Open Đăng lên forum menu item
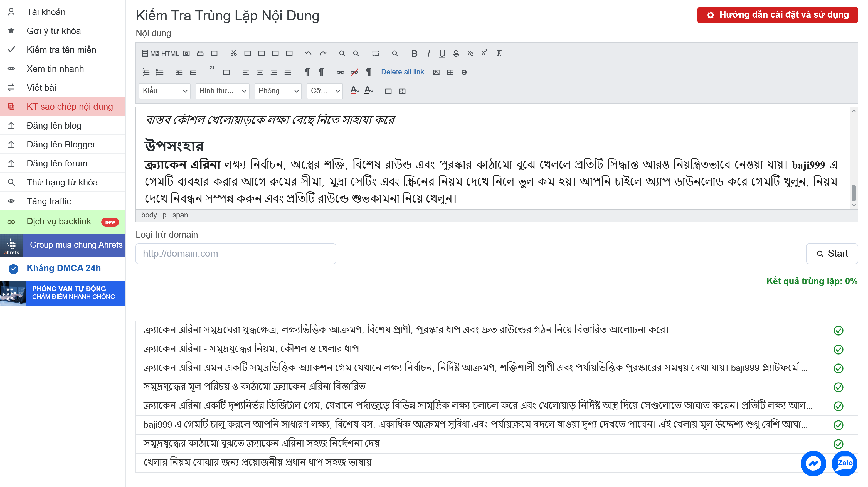 tap(63, 163)
